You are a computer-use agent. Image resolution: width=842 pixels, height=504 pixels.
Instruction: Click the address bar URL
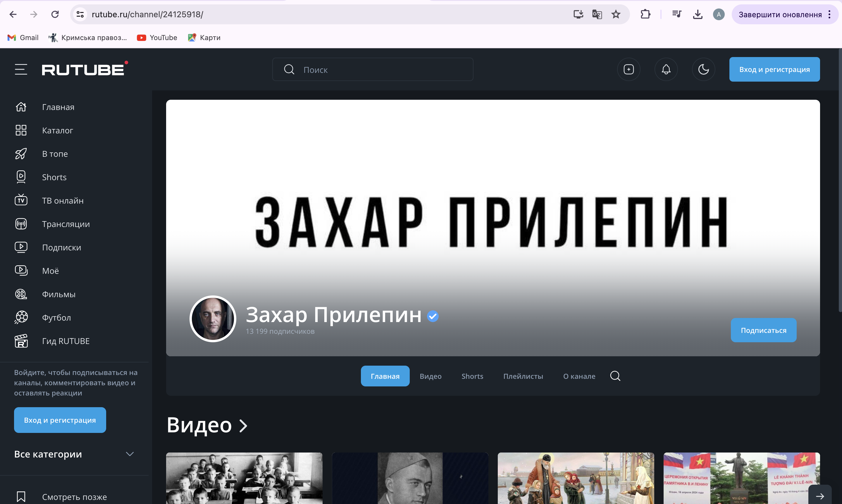(x=147, y=14)
